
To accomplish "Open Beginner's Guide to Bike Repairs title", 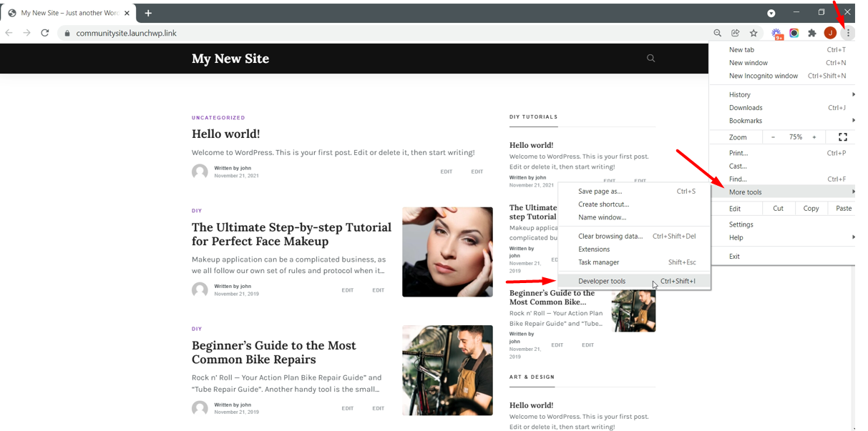I will (x=274, y=352).
